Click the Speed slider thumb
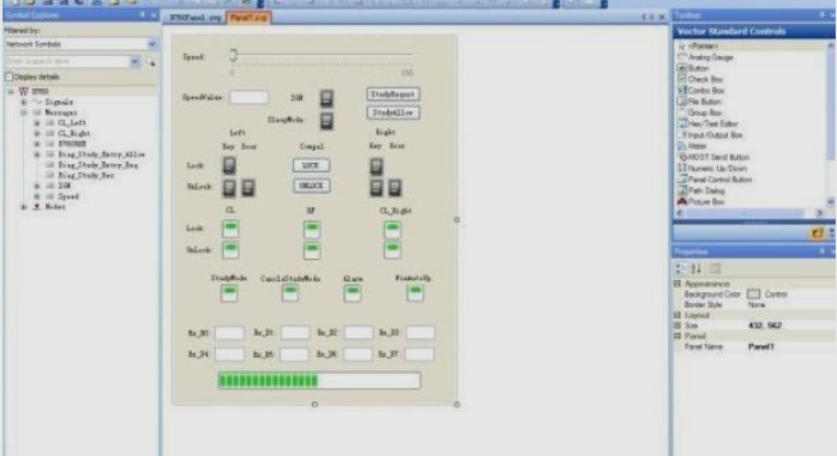The height and width of the screenshot is (456, 837). click(x=233, y=56)
